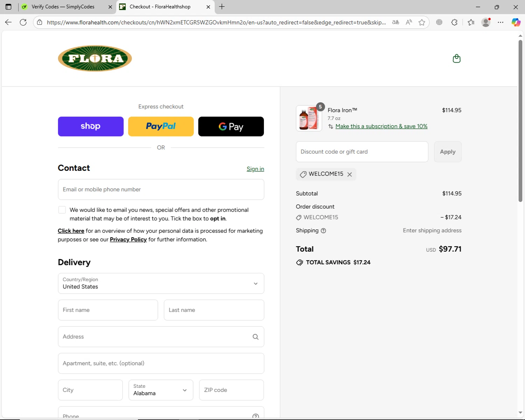Open the browser profile avatar
This screenshot has height=420, width=525.
click(x=486, y=22)
